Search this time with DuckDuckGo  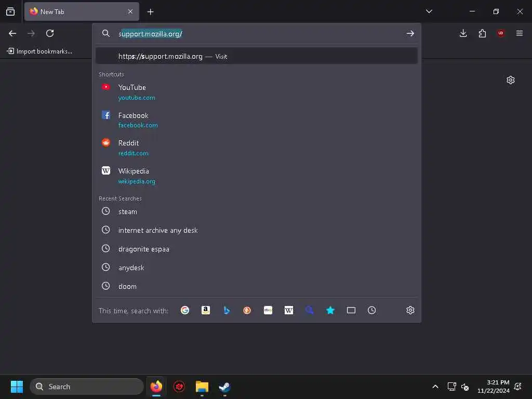247,310
